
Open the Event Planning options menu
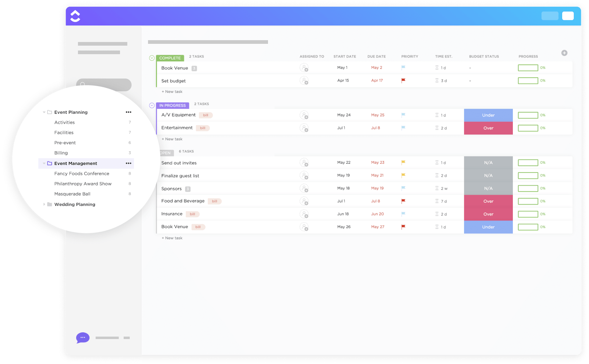point(128,112)
